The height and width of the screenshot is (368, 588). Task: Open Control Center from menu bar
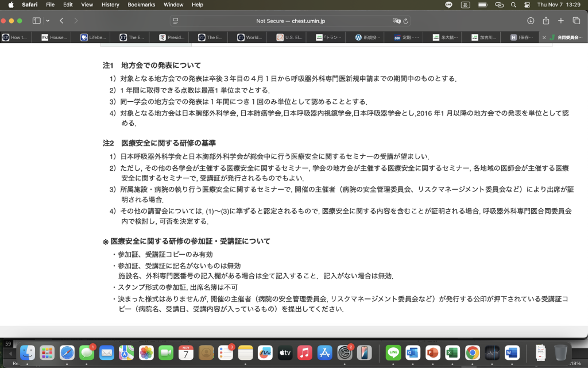point(527,5)
